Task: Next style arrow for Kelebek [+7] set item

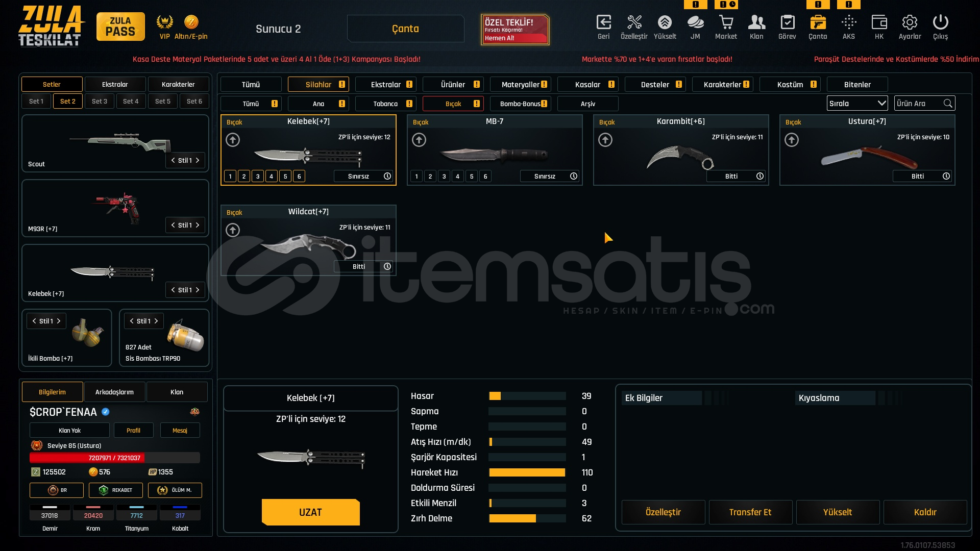Action: [x=198, y=290]
